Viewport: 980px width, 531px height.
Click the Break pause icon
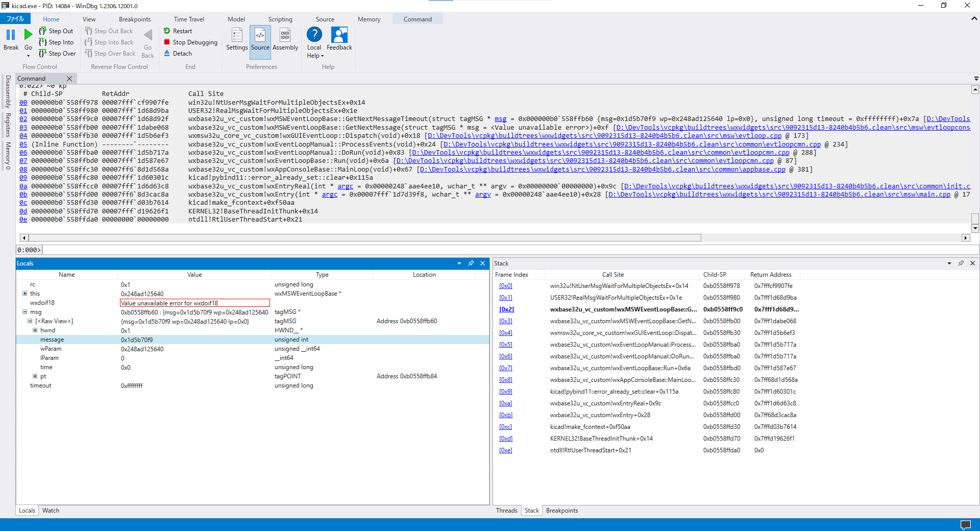[11, 35]
